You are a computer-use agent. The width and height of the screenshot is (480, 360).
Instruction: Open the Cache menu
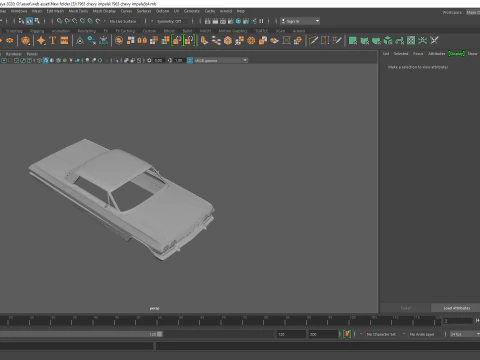click(x=210, y=11)
